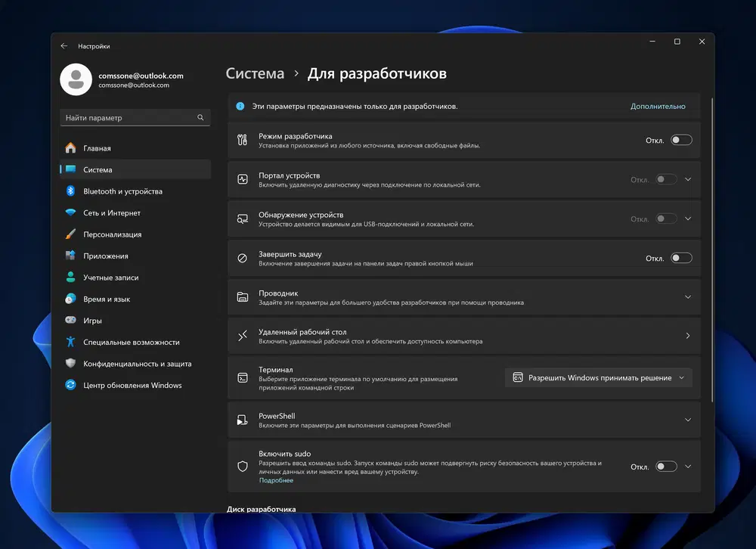Expand the Портал устройств chevron
The height and width of the screenshot is (549, 756).
click(688, 179)
